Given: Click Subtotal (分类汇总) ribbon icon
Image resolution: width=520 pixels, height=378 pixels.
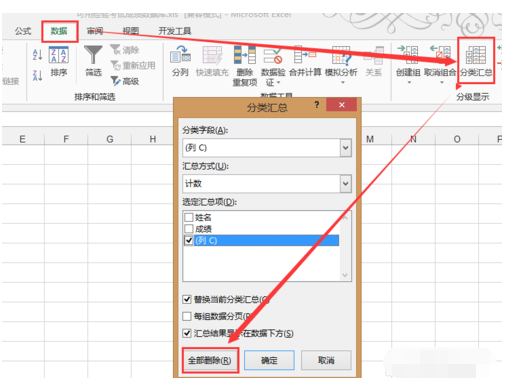Looking at the screenshot, I should (476, 61).
